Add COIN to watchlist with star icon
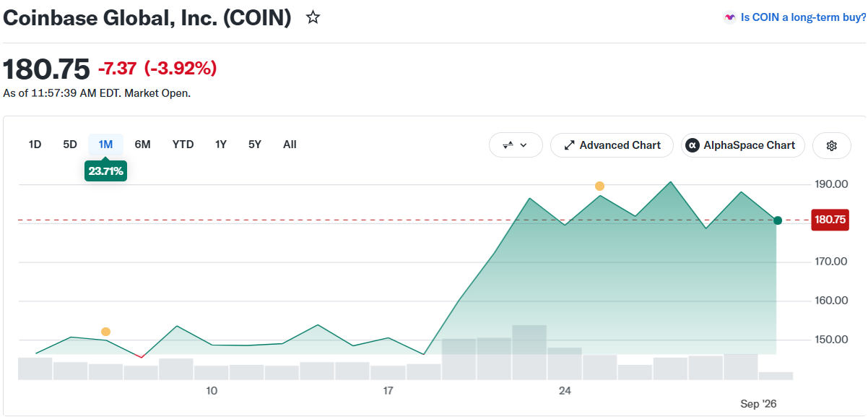 tap(313, 17)
